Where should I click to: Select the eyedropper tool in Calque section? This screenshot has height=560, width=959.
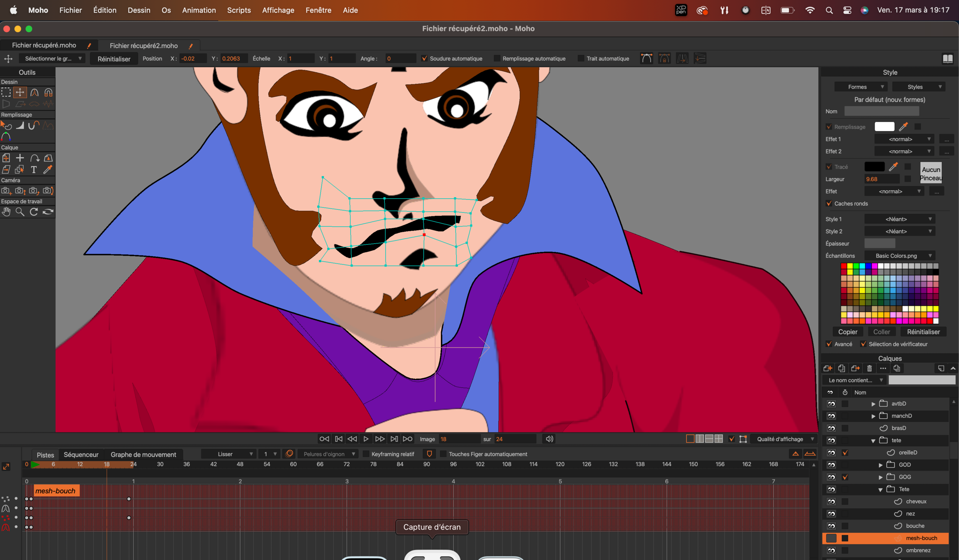[48, 170]
